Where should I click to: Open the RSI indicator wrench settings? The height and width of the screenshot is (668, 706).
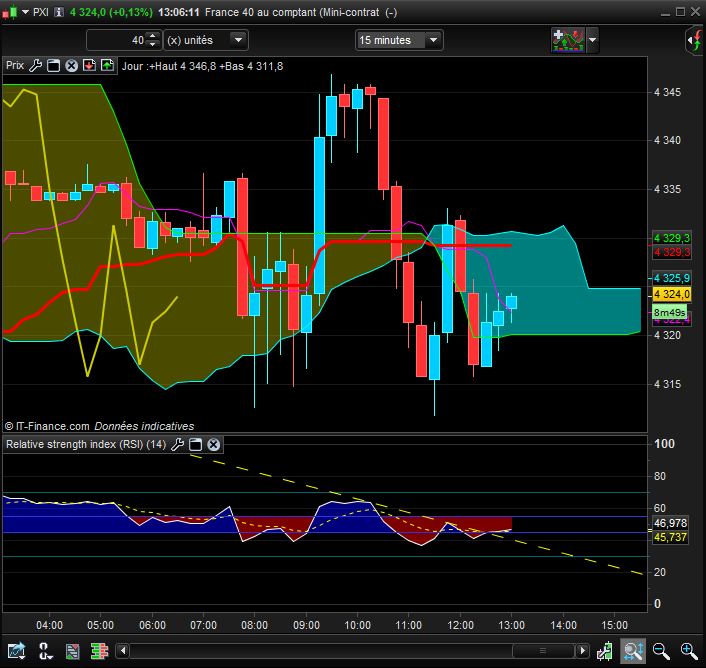177,445
